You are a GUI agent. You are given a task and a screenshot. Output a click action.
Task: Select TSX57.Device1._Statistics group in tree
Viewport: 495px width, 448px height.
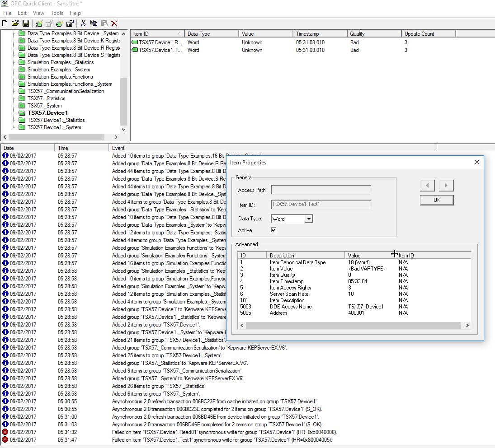[x=56, y=120]
